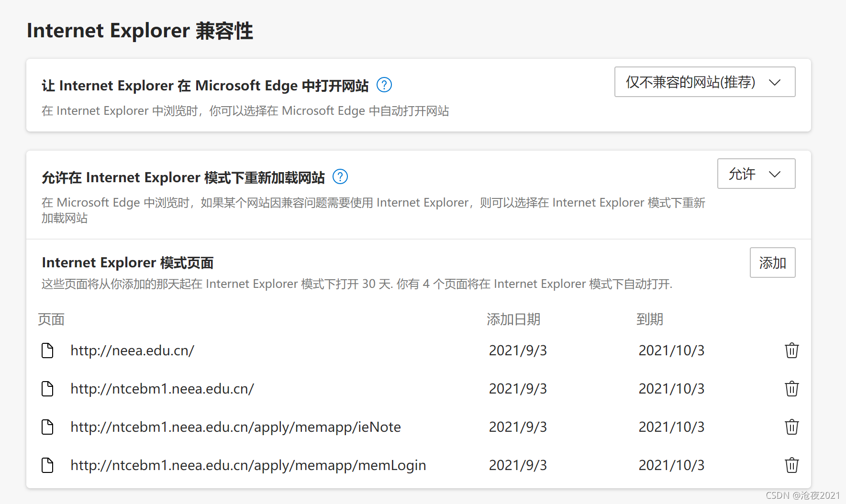The height and width of the screenshot is (504, 846).
Task: Click the page icon beside the memLogin URL
Action: pos(47,465)
